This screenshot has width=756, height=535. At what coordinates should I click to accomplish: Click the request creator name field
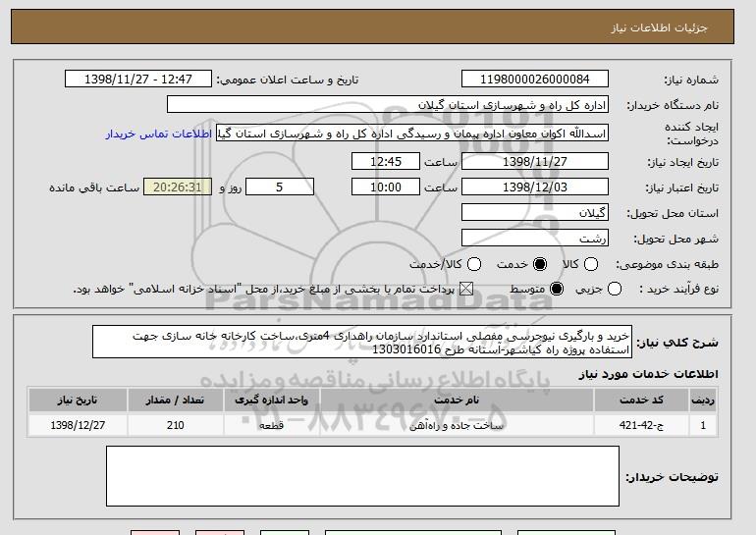(x=412, y=134)
